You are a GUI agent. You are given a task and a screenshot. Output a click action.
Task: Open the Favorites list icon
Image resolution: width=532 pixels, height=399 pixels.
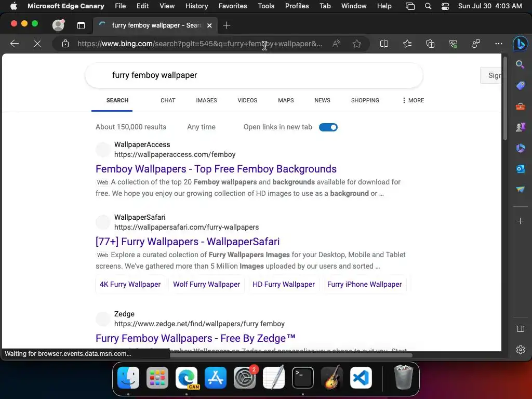pos(407,44)
